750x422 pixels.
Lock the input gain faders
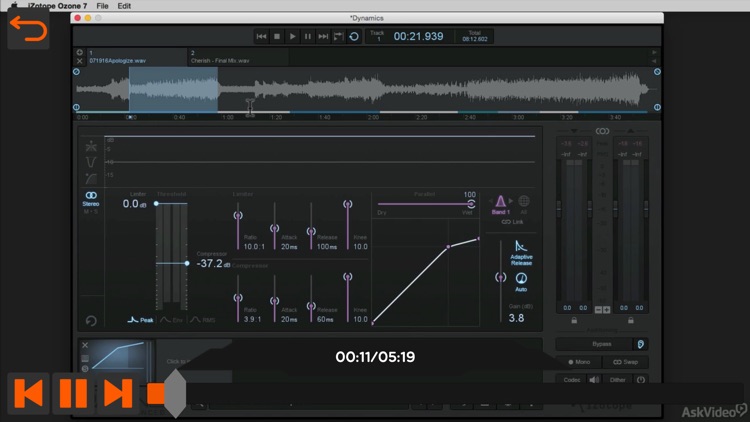pos(574,320)
